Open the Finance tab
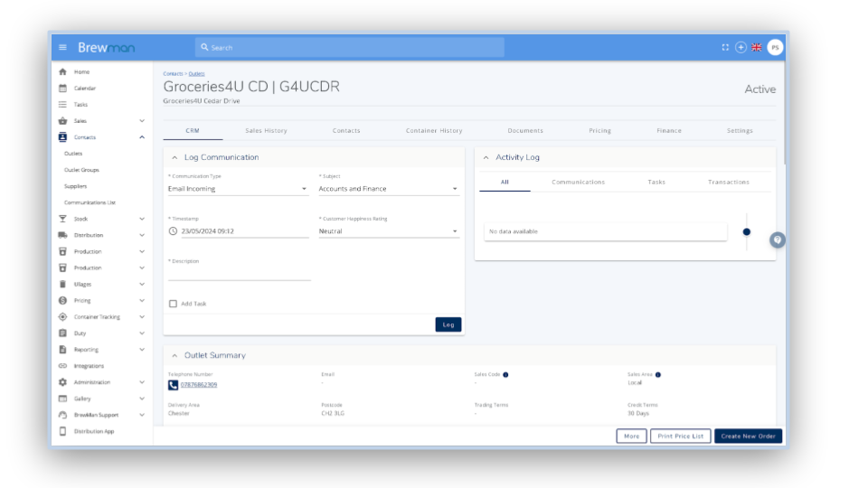 669,130
